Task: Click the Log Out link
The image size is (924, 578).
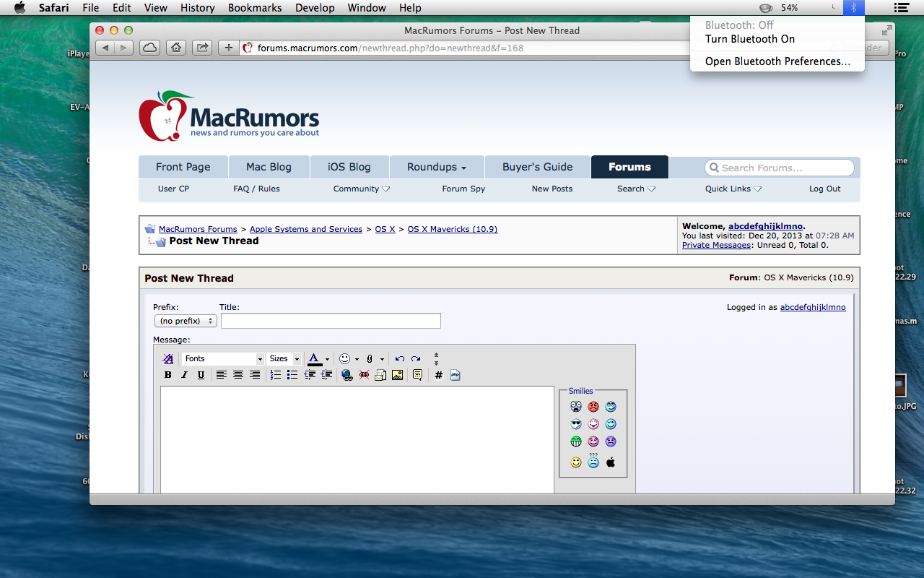Action: [x=825, y=189]
